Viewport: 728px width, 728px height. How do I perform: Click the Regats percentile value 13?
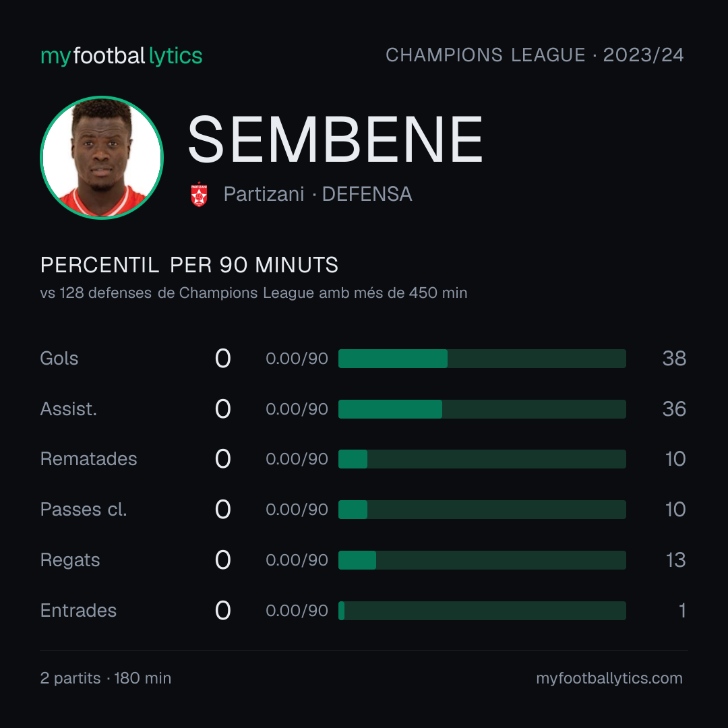click(675, 560)
